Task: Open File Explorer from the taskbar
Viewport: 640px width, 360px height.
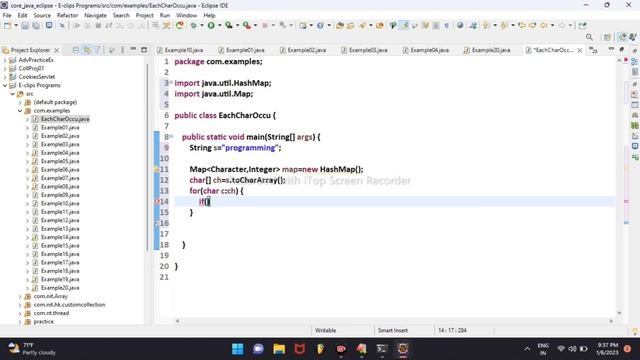Action: coord(279,349)
